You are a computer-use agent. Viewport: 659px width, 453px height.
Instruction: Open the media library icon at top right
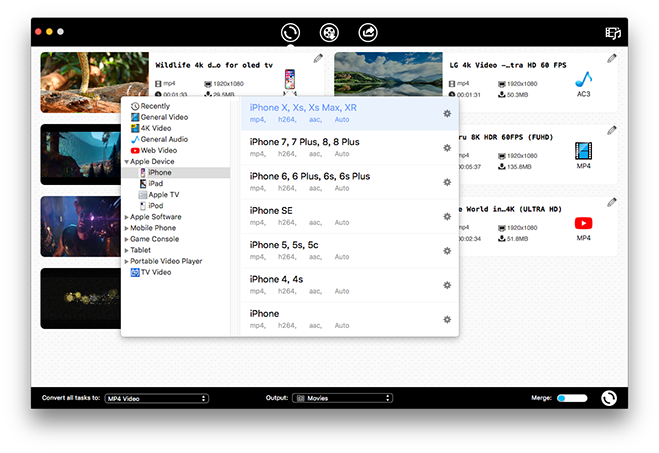[613, 33]
